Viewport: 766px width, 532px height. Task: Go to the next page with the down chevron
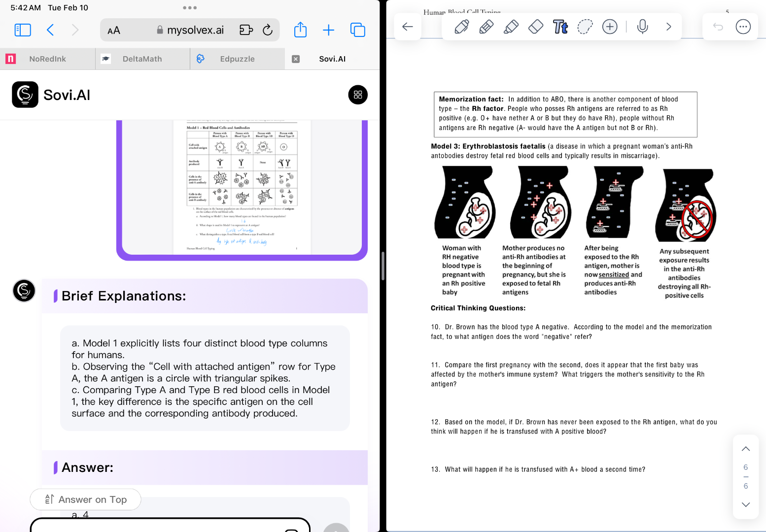(x=745, y=504)
